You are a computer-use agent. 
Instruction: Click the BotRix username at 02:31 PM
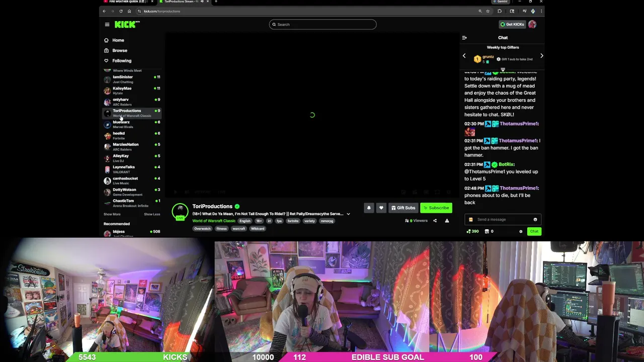pyautogui.click(x=506, y=164)
